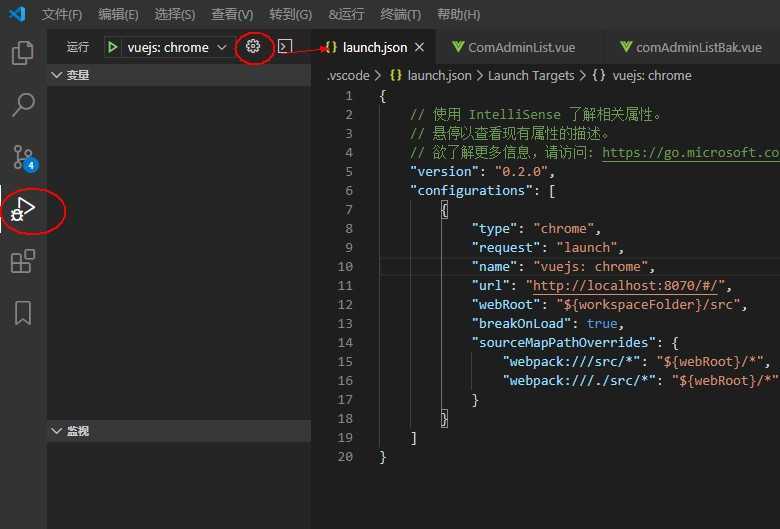Image resolution: width=780 pixels, height=529 pixels.
Task: Collapse the 监视 section
Action: click(179, 431)
